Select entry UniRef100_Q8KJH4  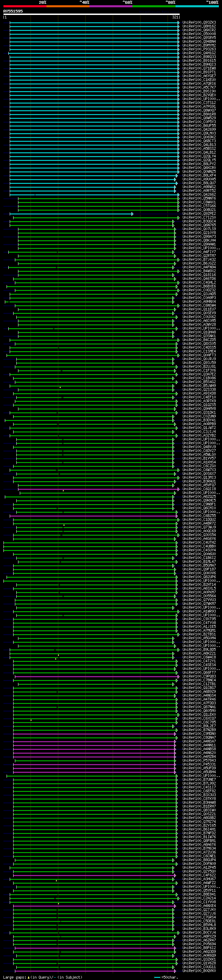coord(199,241)
